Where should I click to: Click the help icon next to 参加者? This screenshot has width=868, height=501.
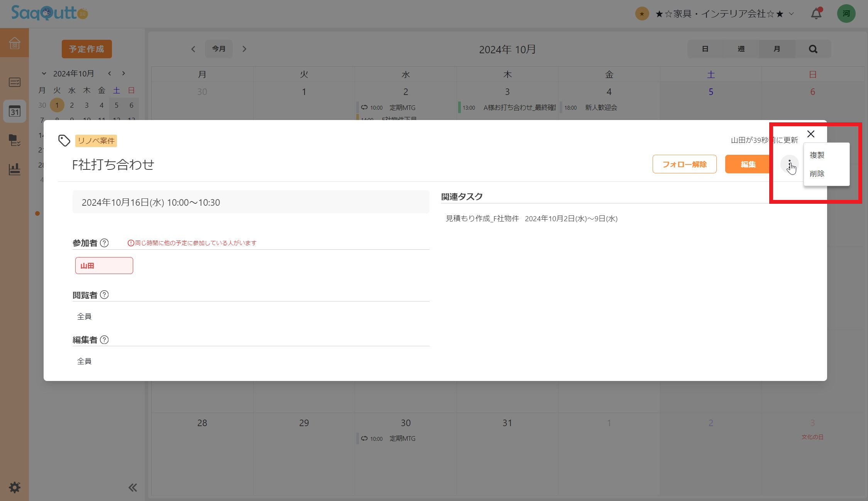[x=104, y=243]
